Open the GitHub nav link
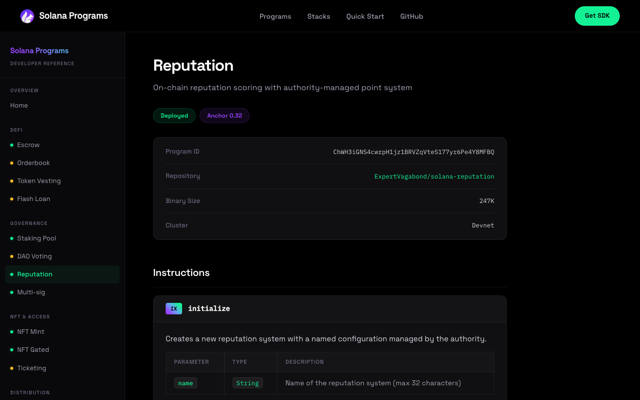Image resolution: width=640 pixels, height=400 pixels. tap(411, 16)
